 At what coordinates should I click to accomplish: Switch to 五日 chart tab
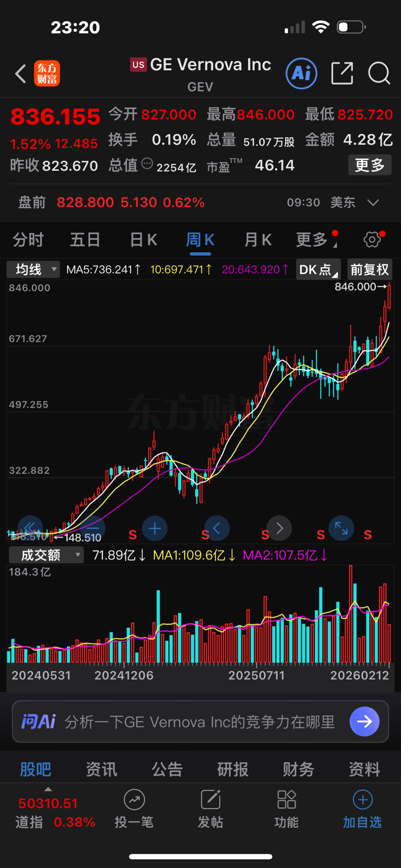(x=85, y=240)
